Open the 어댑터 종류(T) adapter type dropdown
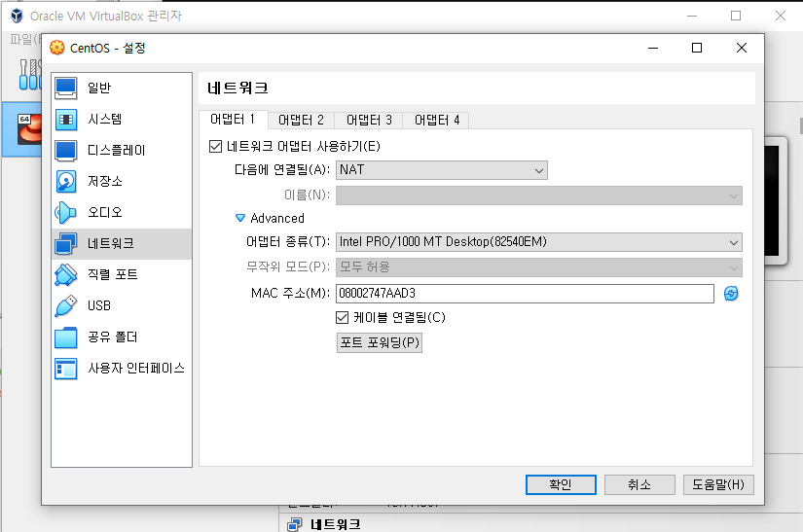The height and width of the screenshot is (532, 803). point(539,242)
